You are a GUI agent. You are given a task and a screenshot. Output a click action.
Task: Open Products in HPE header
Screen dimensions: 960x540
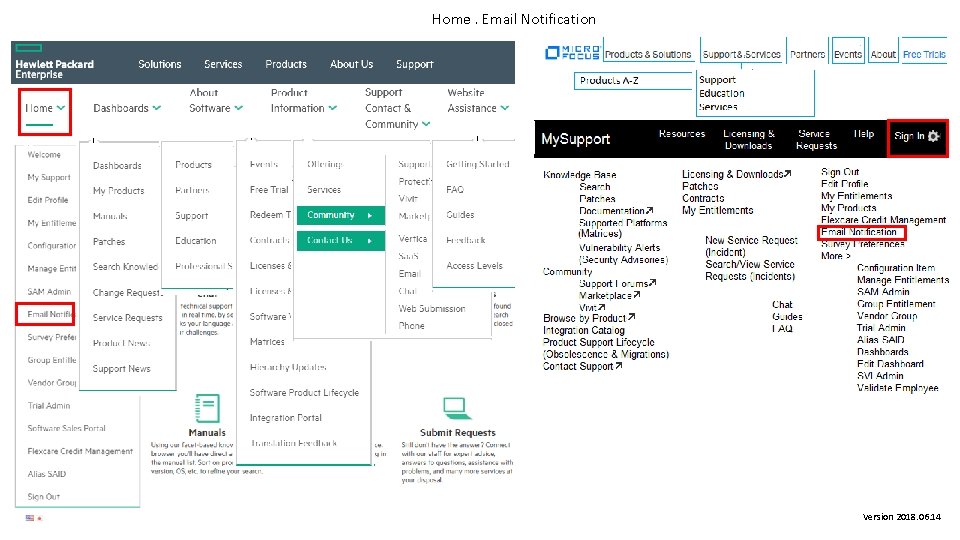[x=286, y=64]
